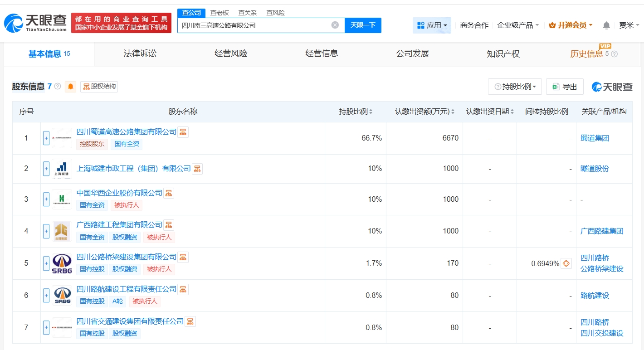Click the orange shareholder alert bell icon
This screenshot has width=644, height=350.
71,87
